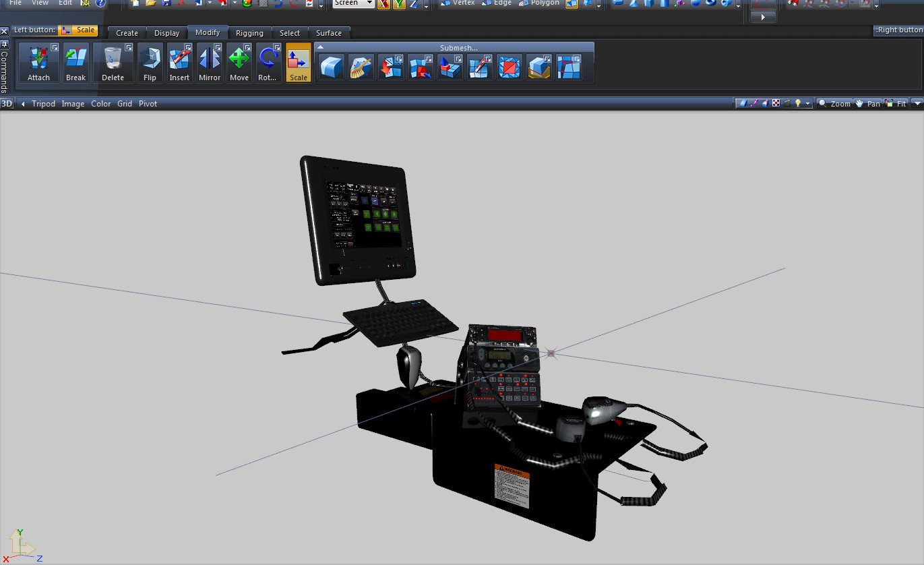Viewport: 924px width, 565px height.
Task: Toggle the viewport light bulb option
Action: pyautogui.click(x=798, y=104)
